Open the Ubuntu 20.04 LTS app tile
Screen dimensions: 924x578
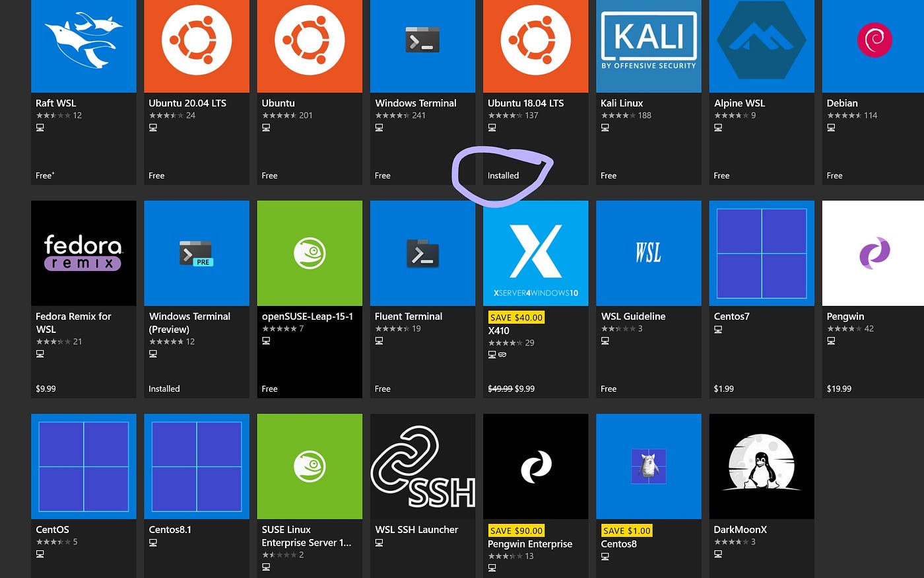(196, 40)
